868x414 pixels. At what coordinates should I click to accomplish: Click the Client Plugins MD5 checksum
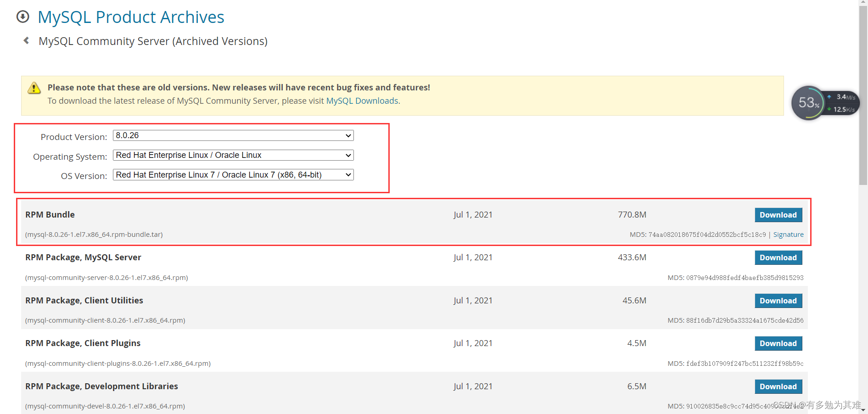pos(745,364)
